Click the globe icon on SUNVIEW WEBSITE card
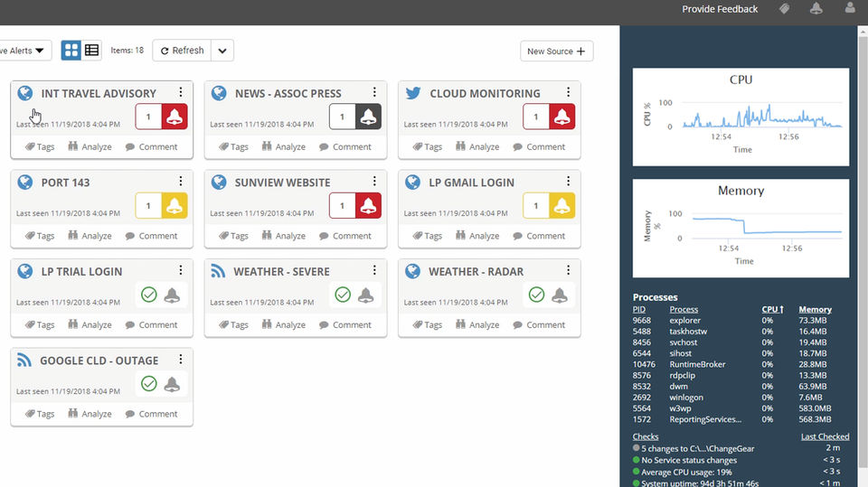The width and height of the screenshot is (868, 487). (219, 183)
